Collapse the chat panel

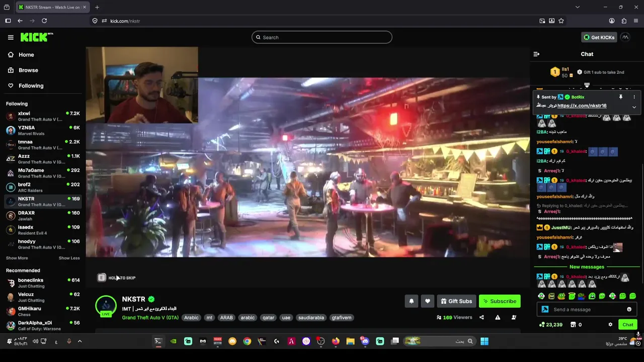pyautogui.click(x=536, y=54)
